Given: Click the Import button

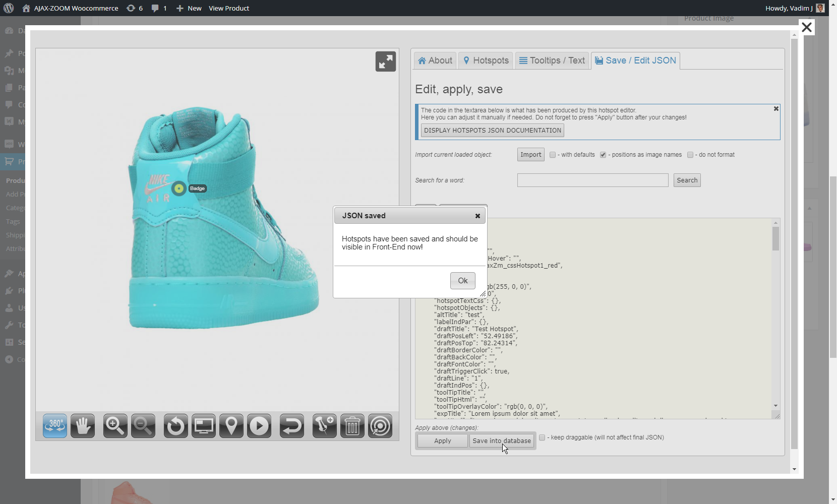Looking at the screenshot, I should tap(531, 155).
